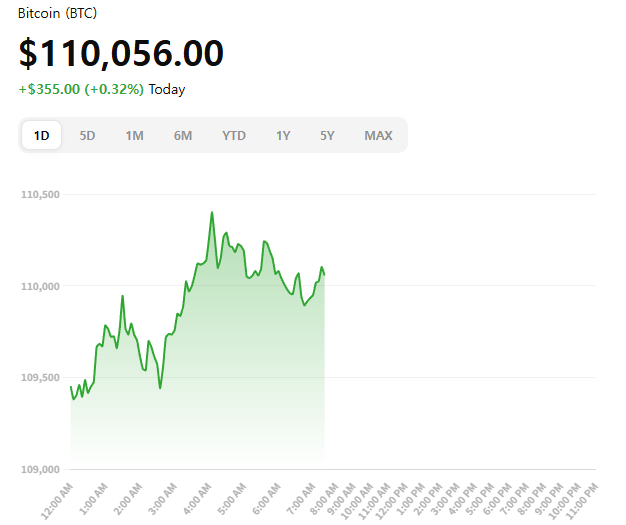This screenshot has width=626, height=525.
Task: Click the chart's highest peak near 4:00 AM
Action: pyautogui.click(x=212, y=212)
